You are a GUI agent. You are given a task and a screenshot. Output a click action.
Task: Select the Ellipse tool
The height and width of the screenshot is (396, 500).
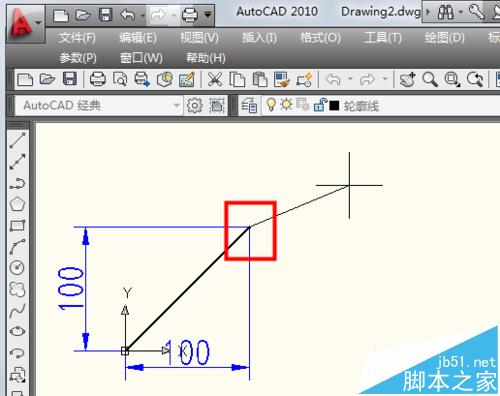(x=17, y=331)
